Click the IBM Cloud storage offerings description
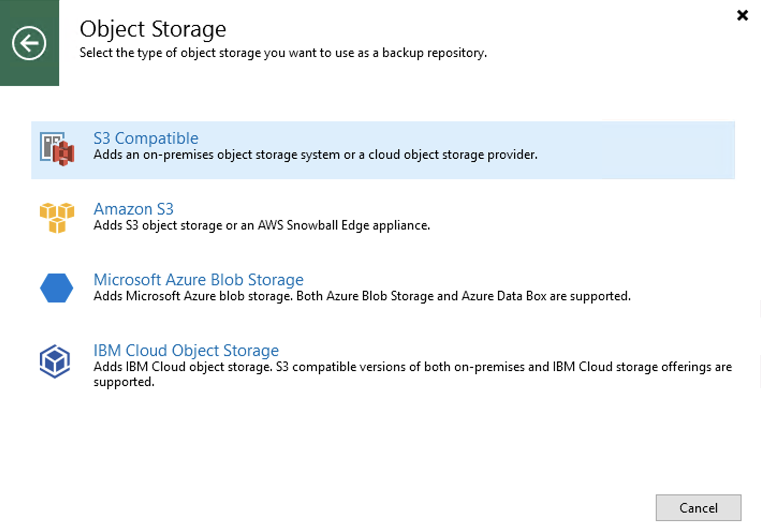Viewport: 761px width, 532px height. 412,367
